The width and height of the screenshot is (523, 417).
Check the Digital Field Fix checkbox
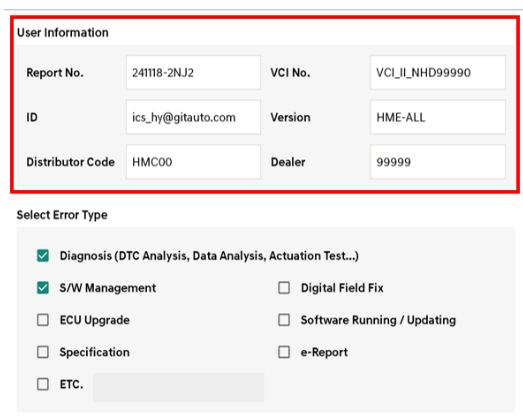click(284, 288)
